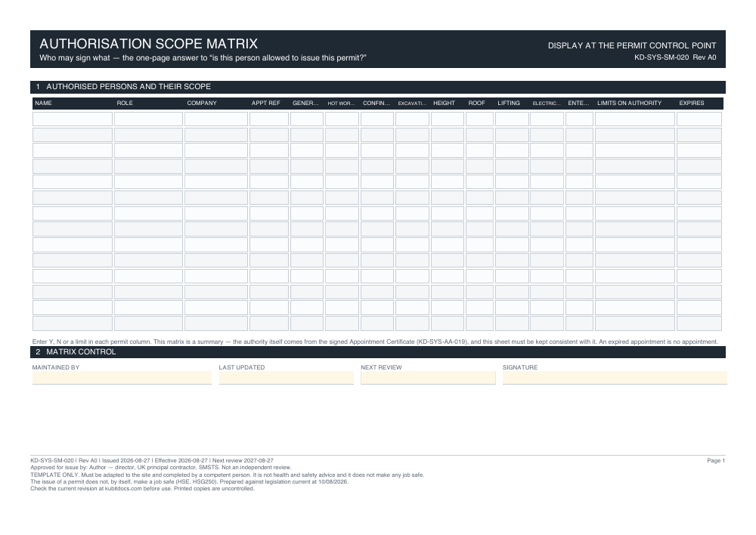Click the 'AUTHORISATION SCOPE MATRIX' title

pyautogui.click(x=148, y=44)
